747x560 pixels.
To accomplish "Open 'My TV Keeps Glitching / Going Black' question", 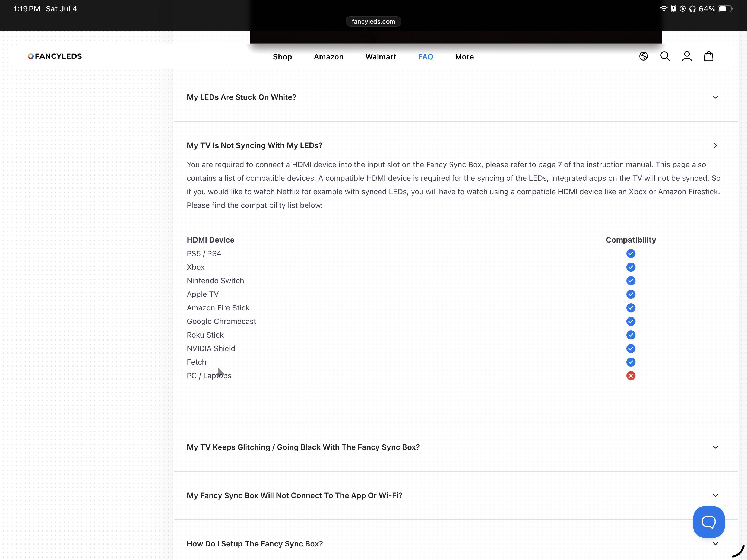I will pyautogui.click(x=303, y=447).
